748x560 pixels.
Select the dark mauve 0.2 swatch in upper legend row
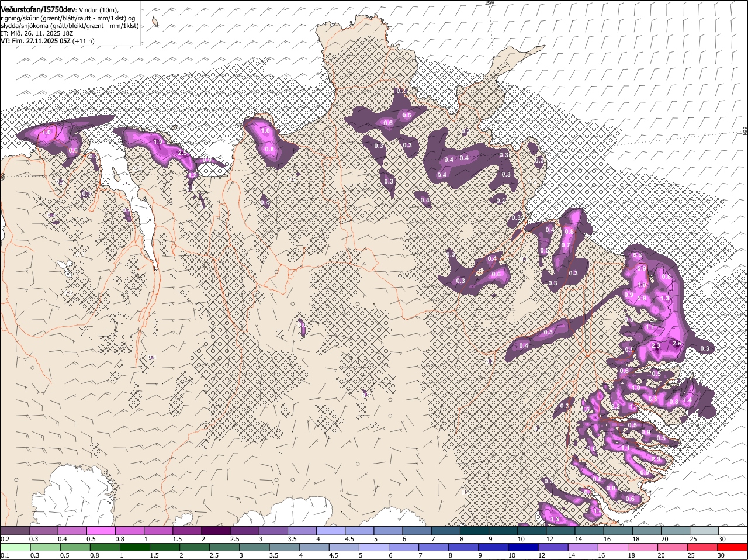coord(15,531)
